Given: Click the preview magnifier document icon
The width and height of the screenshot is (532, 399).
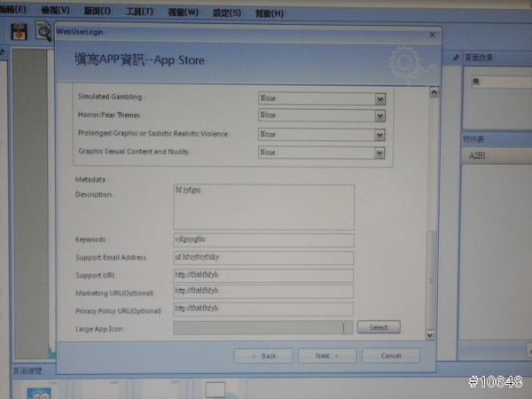Looking at the screenshot, I should (x=43, y=31).
